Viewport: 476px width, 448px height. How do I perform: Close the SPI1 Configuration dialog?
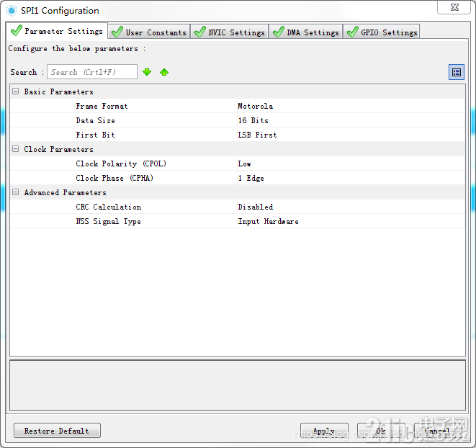point(454,7)
